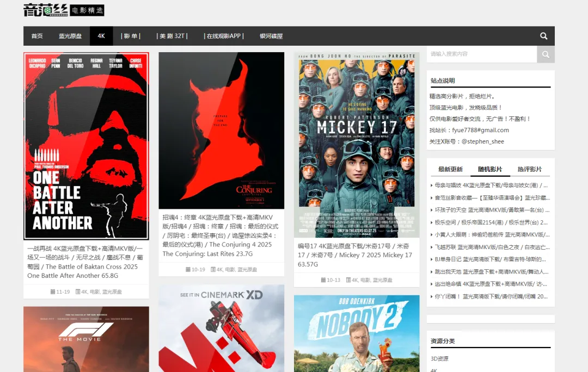Switch to the 热评影片 tab
This screenshot has width=588, height=372.
(x=530, y=169)
